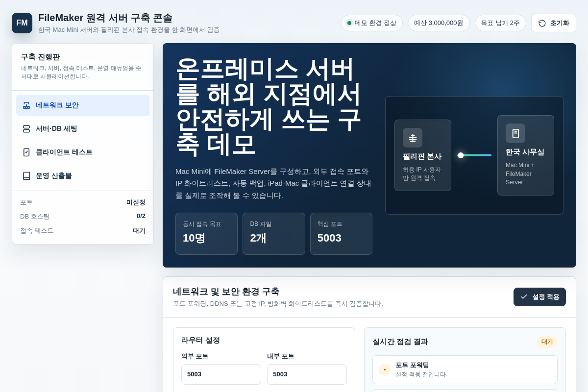588x392 pixels.
Task: Click the book icon beside 운영 산출물
Action: pos(26,176)
